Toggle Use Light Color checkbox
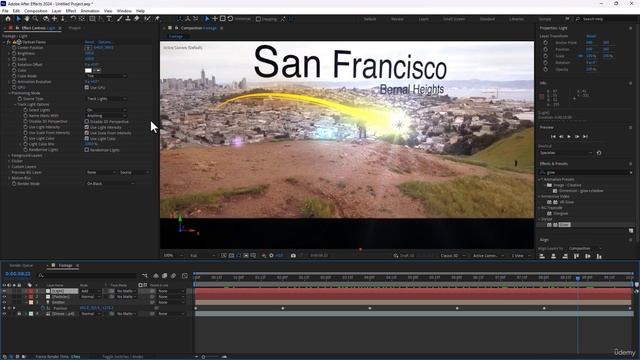This screenshot has height=360, width=640. 87,139
